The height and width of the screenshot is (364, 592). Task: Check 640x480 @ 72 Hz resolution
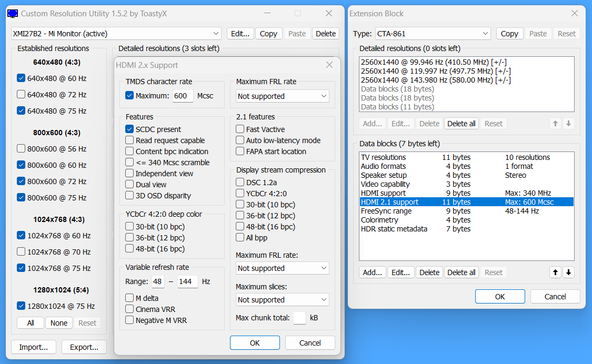click(x=21, y=95)
